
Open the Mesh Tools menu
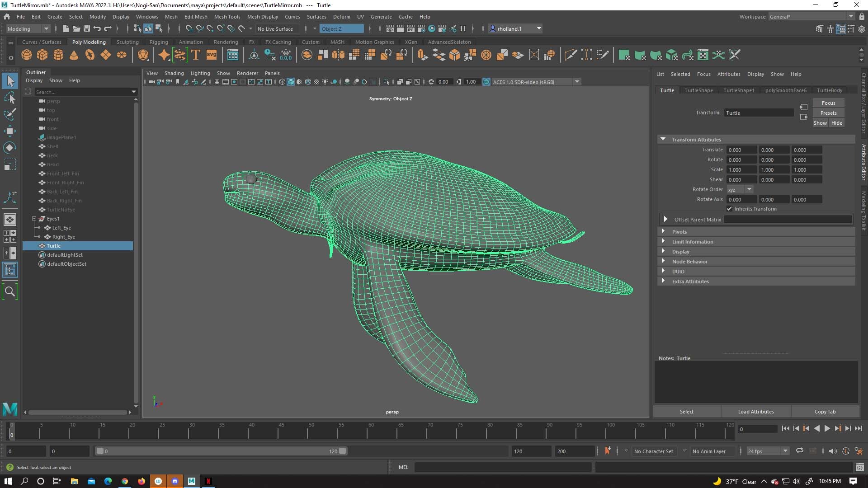tap(227, 17)
